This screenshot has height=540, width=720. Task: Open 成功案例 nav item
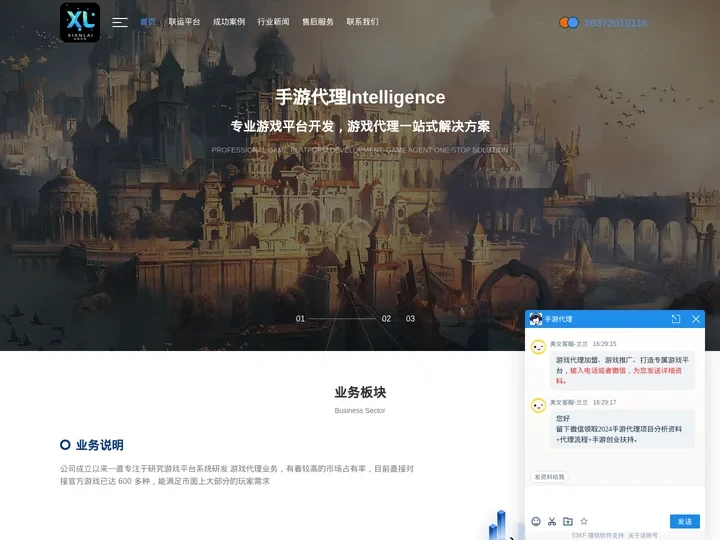[x=229, y=22]
